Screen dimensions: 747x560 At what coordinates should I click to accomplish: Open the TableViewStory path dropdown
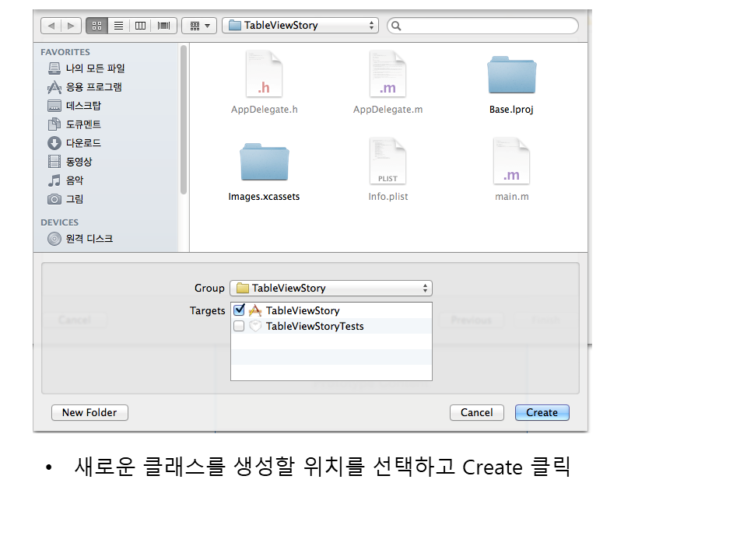[300, 26]
